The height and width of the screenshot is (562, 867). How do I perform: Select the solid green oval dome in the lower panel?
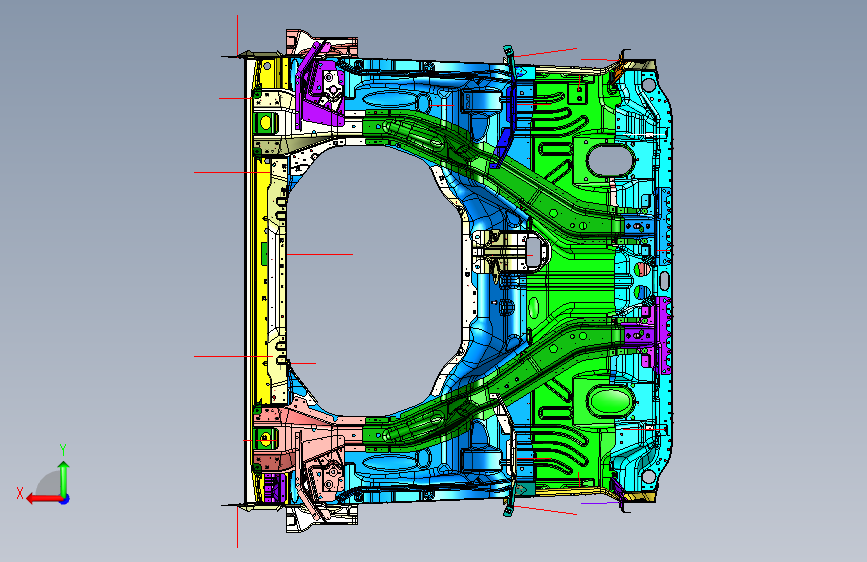tap(610, 402)
